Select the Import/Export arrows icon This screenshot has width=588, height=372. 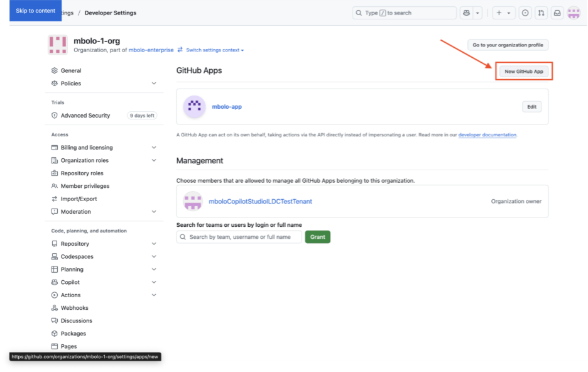tap(53, 199)
